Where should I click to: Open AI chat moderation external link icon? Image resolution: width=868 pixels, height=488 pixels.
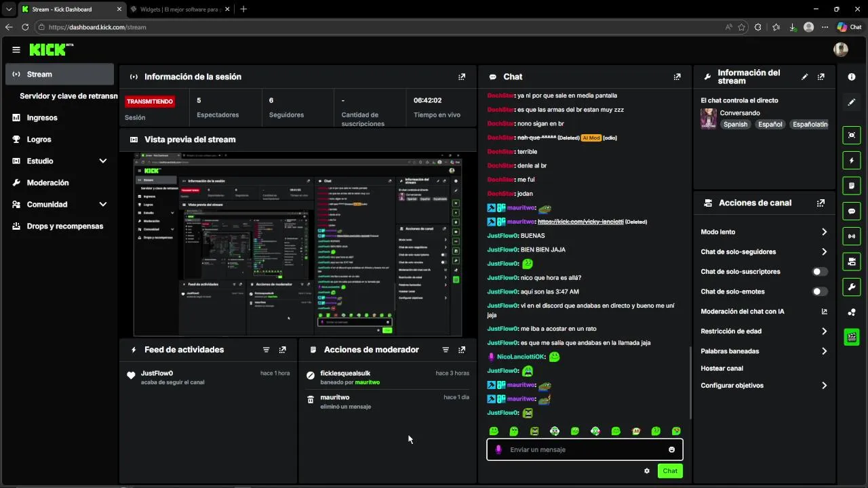(825, 312)
